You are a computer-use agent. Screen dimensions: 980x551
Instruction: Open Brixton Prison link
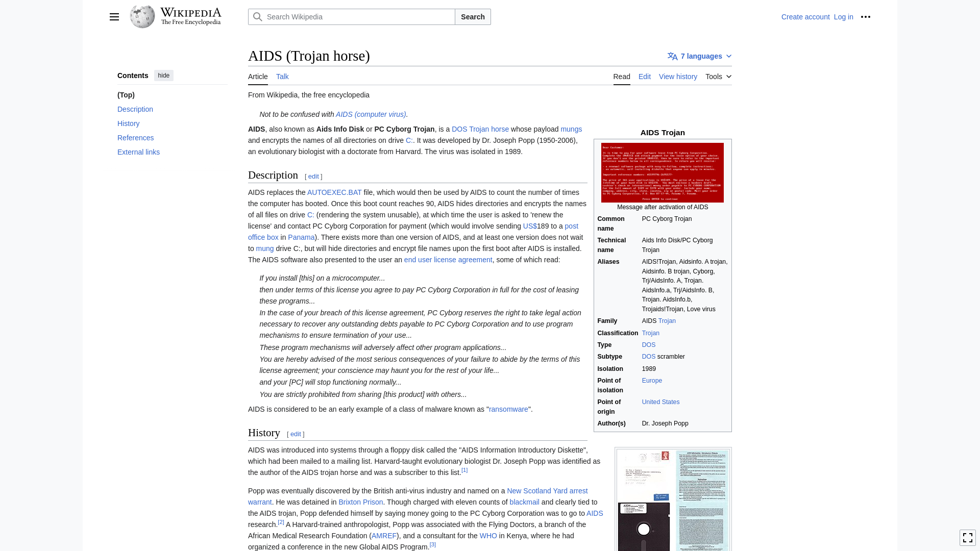pyautogui.click(x=361, y=502)
